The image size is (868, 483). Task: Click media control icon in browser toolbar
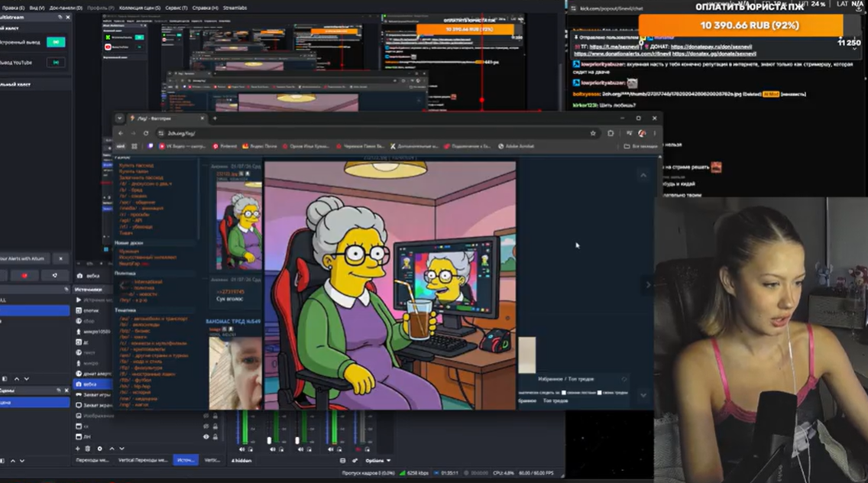pyautogui.click(x=630, y=133)
